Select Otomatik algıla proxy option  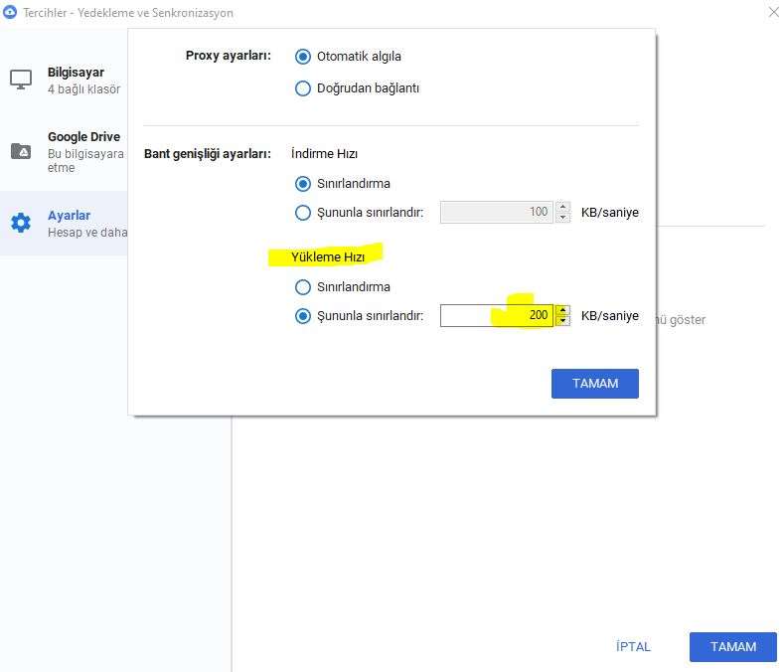pos(303,57)
